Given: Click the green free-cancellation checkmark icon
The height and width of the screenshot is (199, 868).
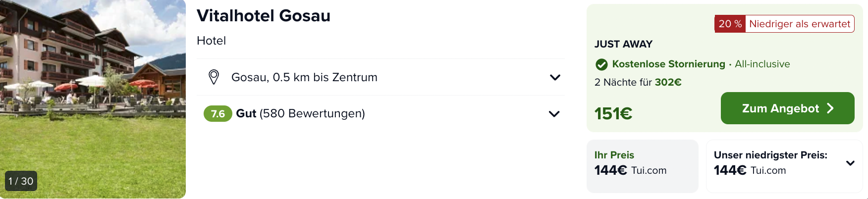Looking at the screenshot, I should [x=601, y=64].
